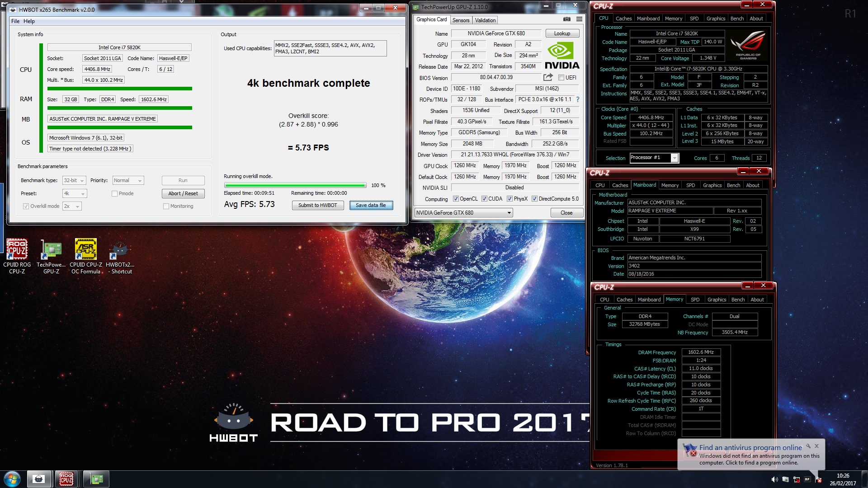Open TechPowerUp GPU-Z desktop shortcut
The image size is (868, 488).
pos(51,256)
